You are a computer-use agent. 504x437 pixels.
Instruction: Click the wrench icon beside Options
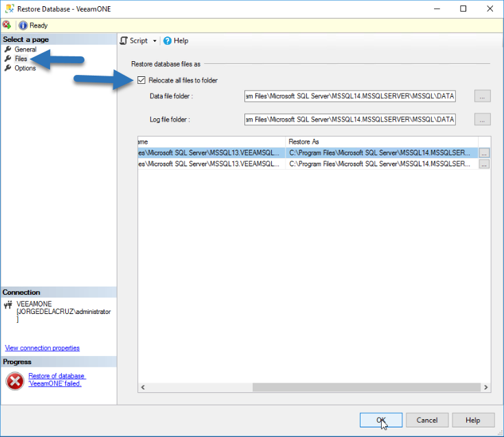pos(8,68)
